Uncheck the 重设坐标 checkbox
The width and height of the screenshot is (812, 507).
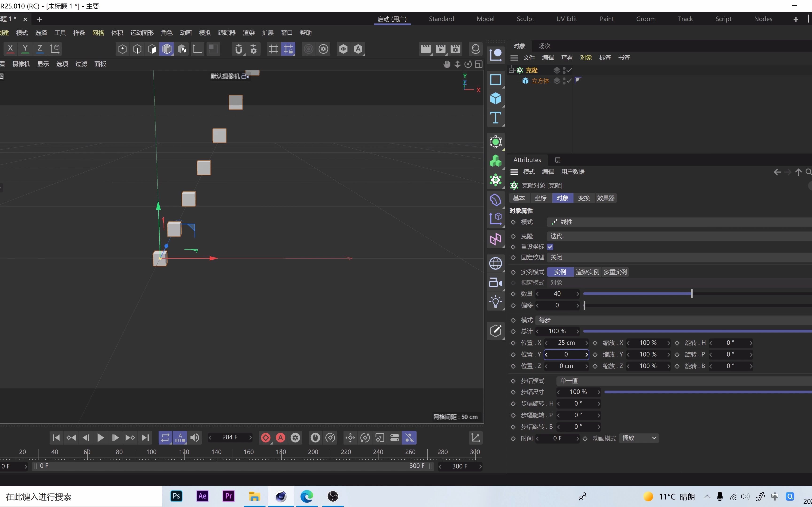click(550, 247)
